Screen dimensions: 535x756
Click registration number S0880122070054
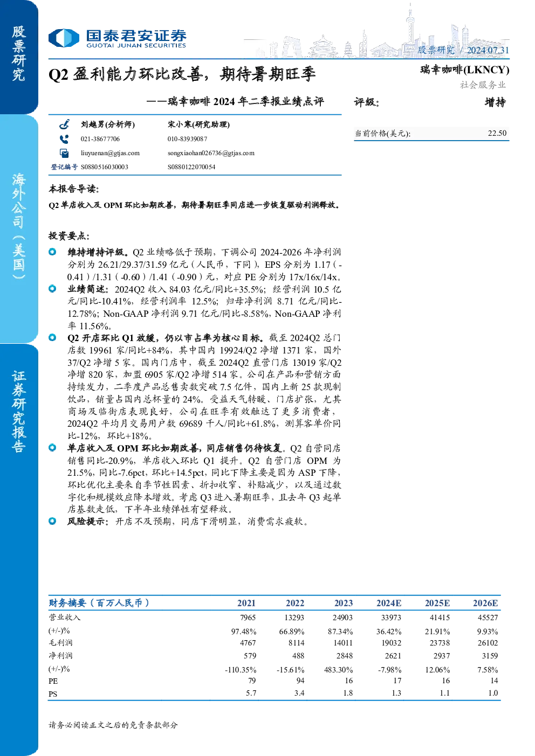pos(191,167)
